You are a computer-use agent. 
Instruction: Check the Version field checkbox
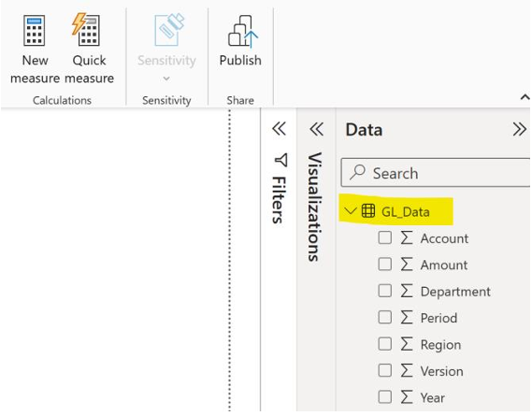pyautogui.click(x=385, y=370)
